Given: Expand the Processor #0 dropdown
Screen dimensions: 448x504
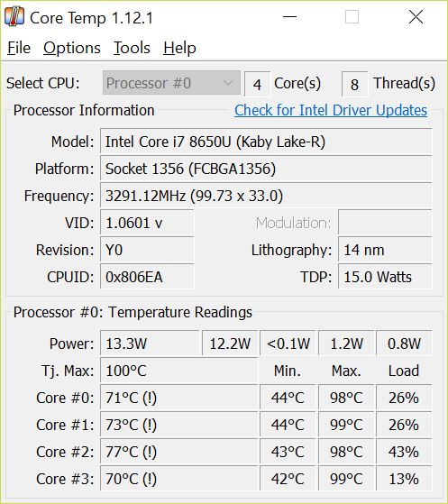Looking at the screenshot, I should coord(171,83).
